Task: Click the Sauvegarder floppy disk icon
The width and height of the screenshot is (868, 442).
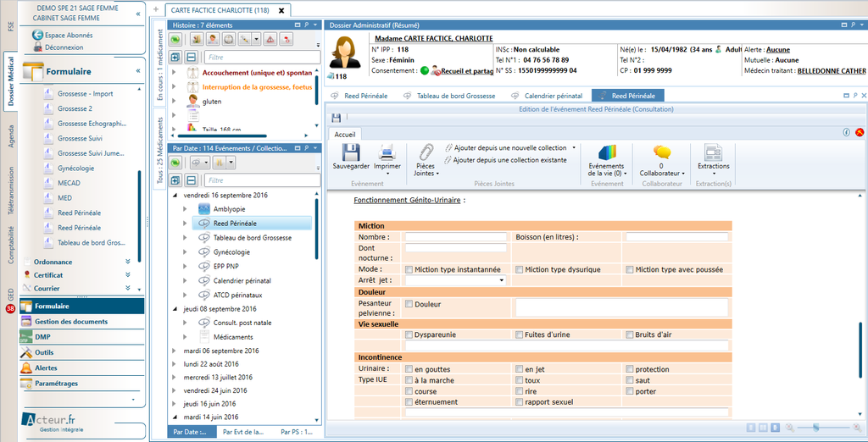Action: (x=349, y=153)
